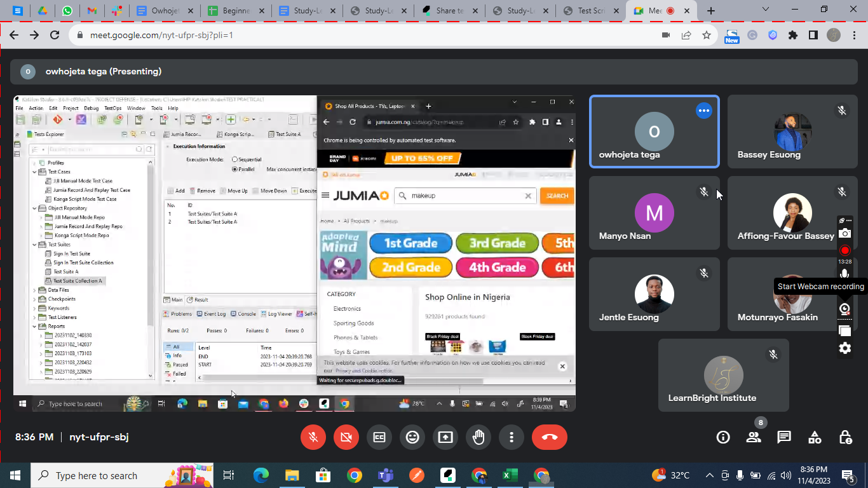Screen dimensions: 868x488
Task: Open a new Chrome tab
Action: tap(711, 11)
